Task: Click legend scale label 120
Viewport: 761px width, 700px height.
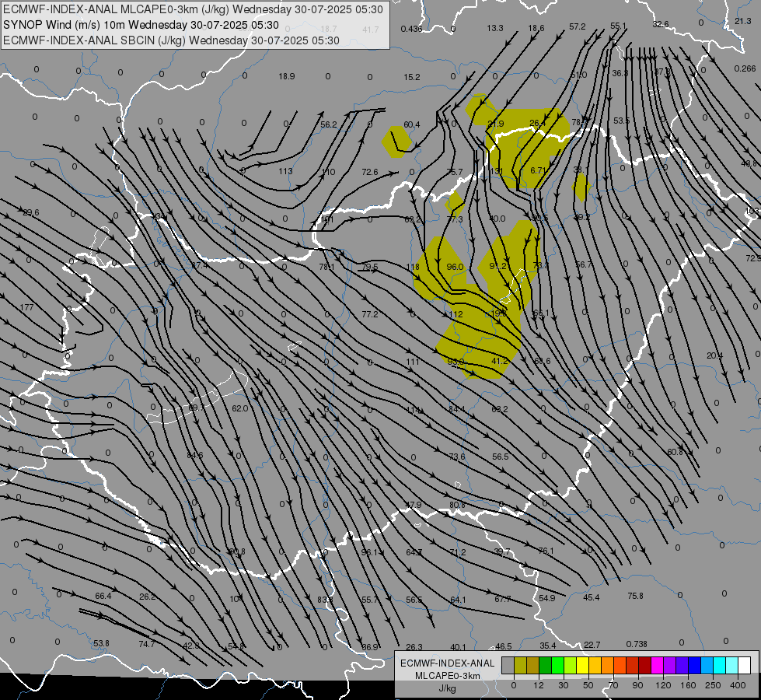Action: coord(663,685)
